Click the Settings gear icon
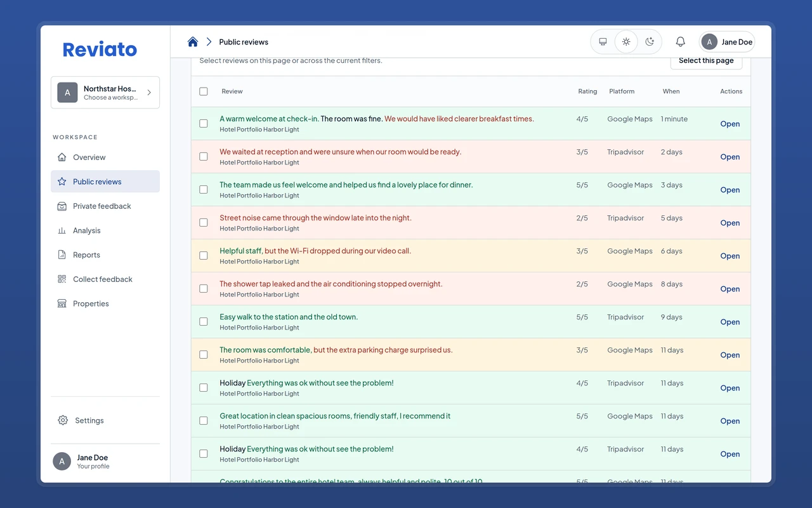Image resolution: width=812 pixels, height=508 pixels. pyautogui.click(x=63, y=420)
